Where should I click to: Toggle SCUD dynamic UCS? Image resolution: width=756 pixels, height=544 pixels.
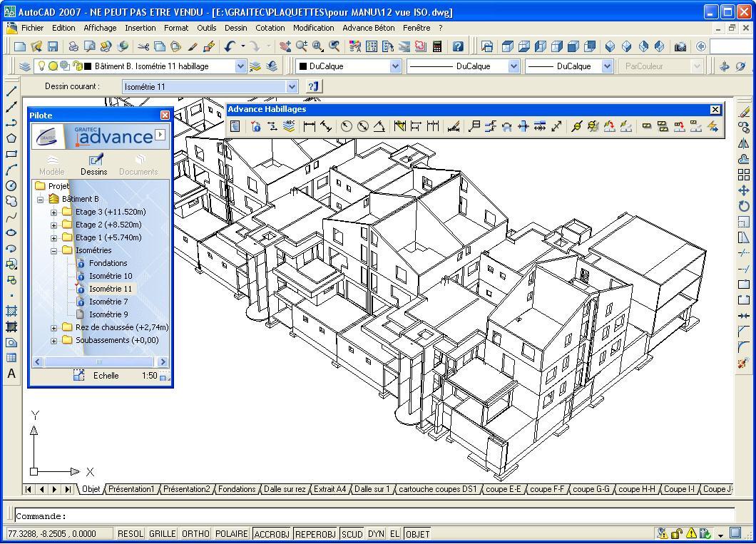click(x=352, y=534)
